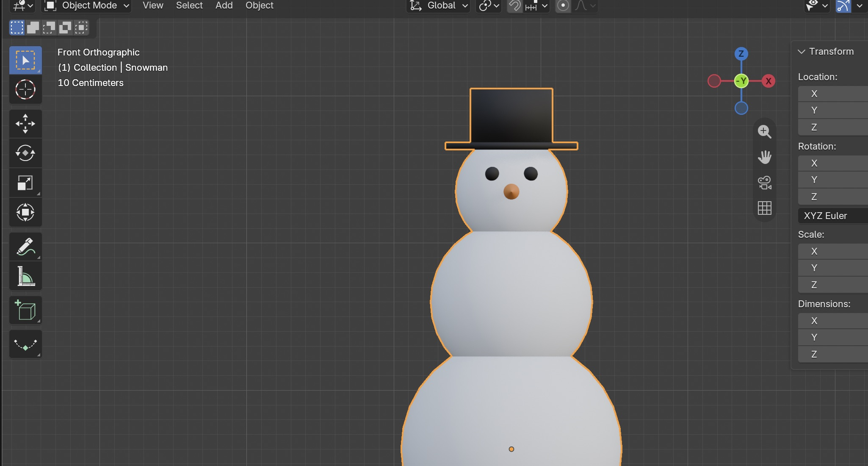Image resolution: width=868 pixels, height=466 pixels.
Task: Switch orthographic/perspective grid icon
Action: coord(764,208)
